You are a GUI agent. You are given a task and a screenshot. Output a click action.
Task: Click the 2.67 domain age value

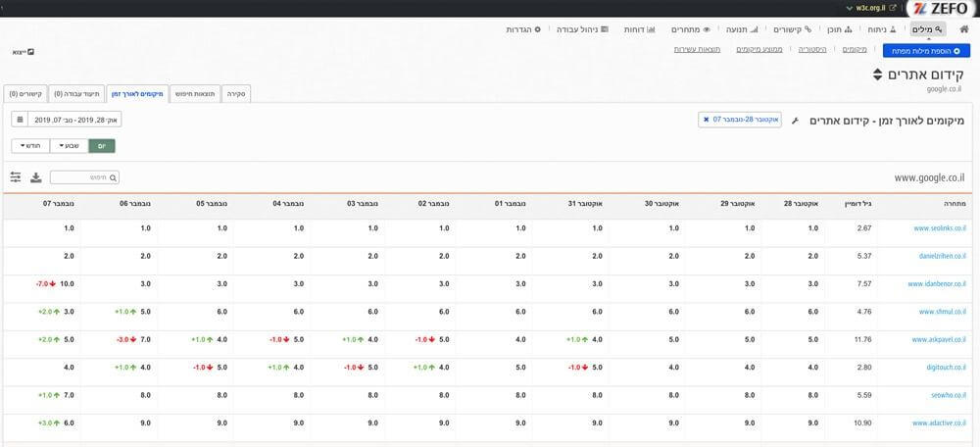click(864, 228)
